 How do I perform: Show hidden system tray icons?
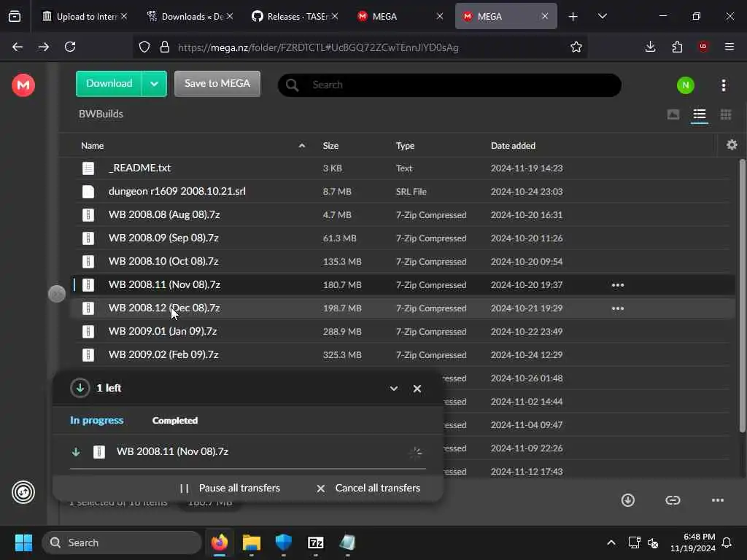[611, 542]
